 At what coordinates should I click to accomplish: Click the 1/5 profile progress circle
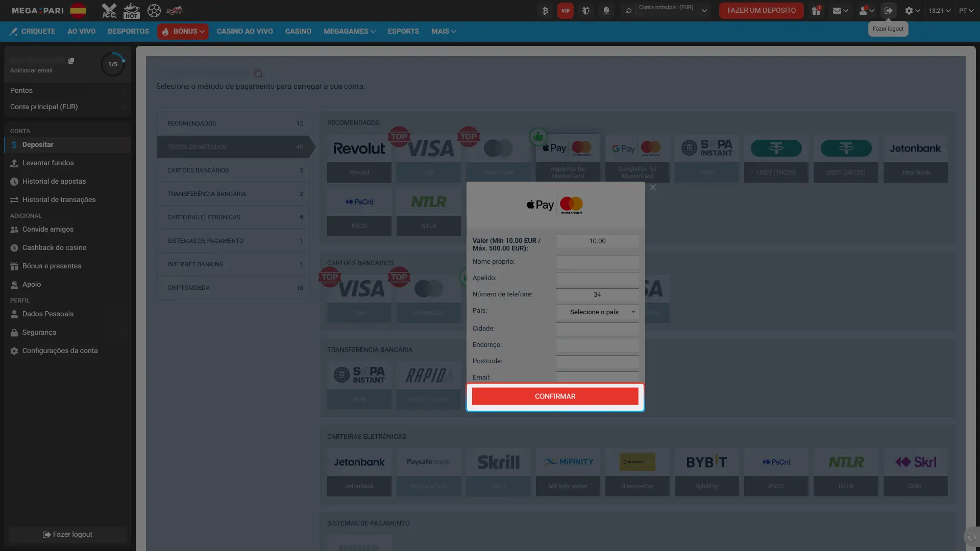113,64
